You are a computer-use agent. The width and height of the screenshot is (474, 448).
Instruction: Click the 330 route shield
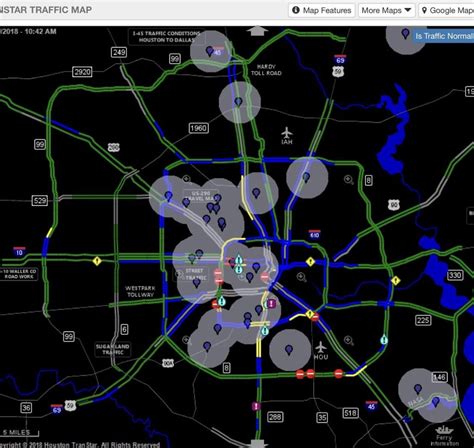pyautogui.click(x=455, y=275)
